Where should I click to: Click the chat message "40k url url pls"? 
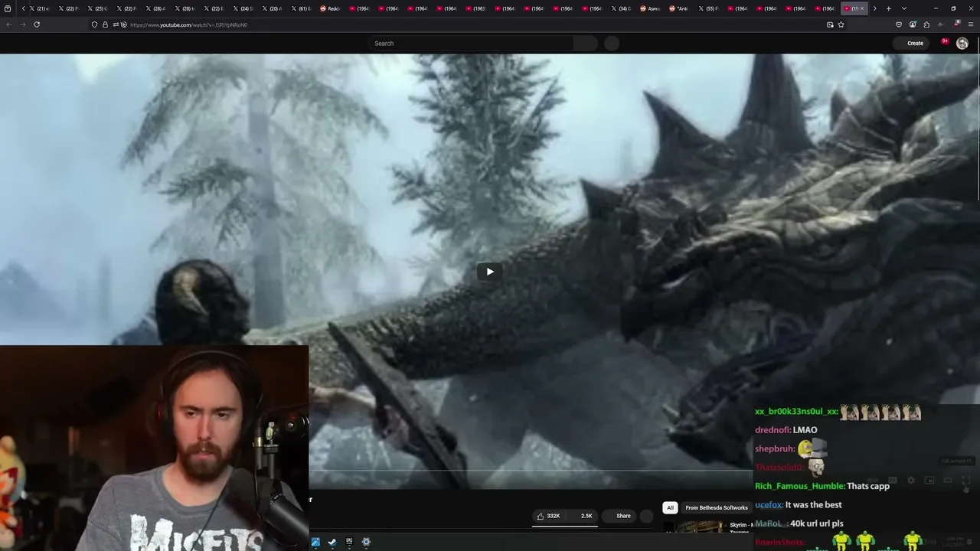817,523
